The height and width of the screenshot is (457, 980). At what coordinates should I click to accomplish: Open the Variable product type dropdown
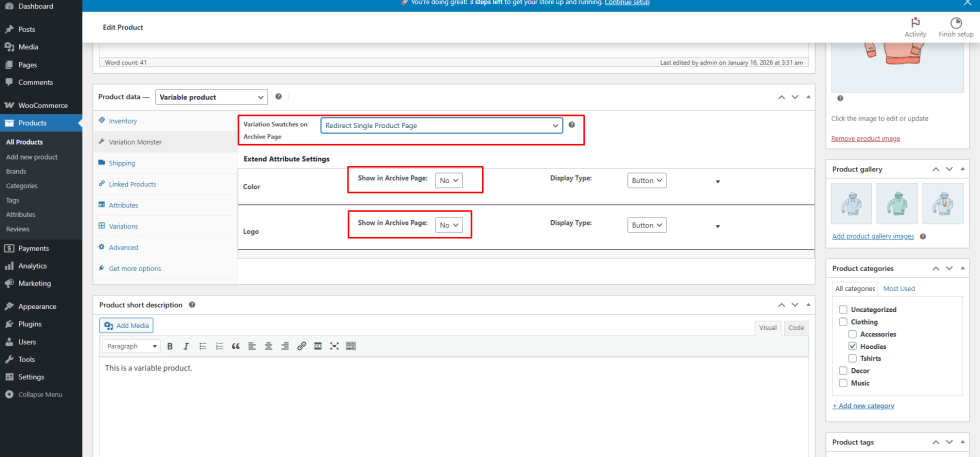211,97
